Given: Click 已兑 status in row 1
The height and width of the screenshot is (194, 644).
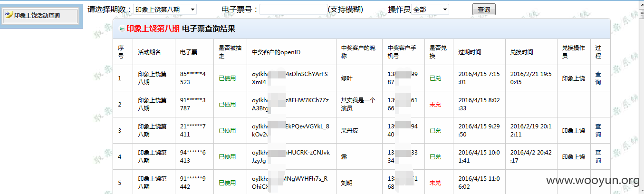Looking at the screenshot, I should point(435,78).
